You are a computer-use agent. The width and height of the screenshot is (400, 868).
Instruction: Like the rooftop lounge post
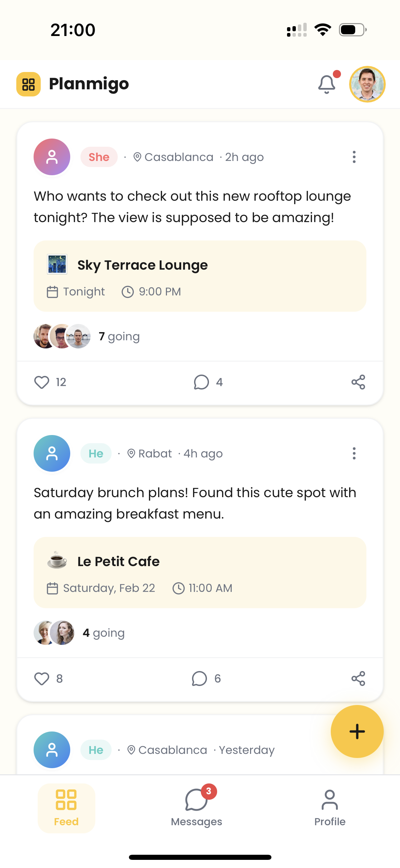click(x=42, y=382)
